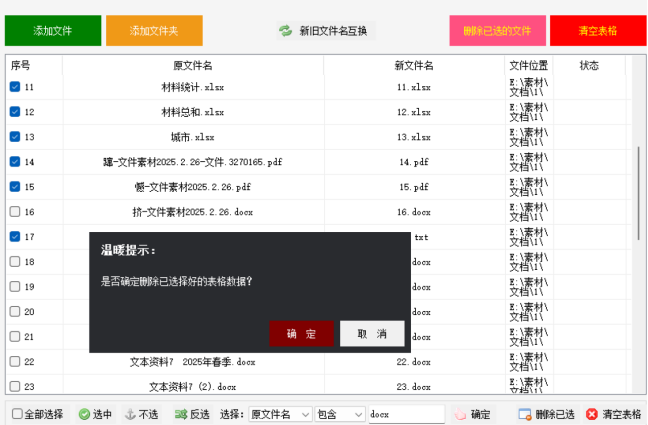The image size is (648, 425).
Task: Click new name cell 22.docx
Action: pos(414,362)
